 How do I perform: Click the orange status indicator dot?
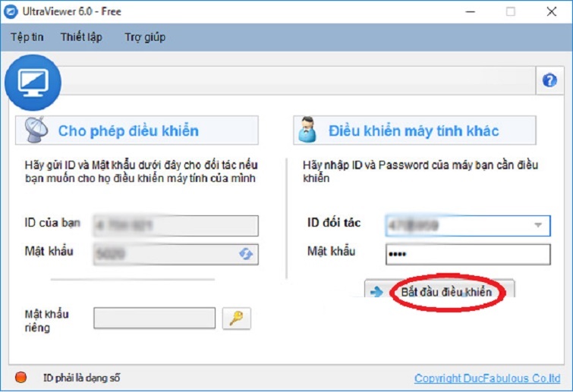(21, 378)
